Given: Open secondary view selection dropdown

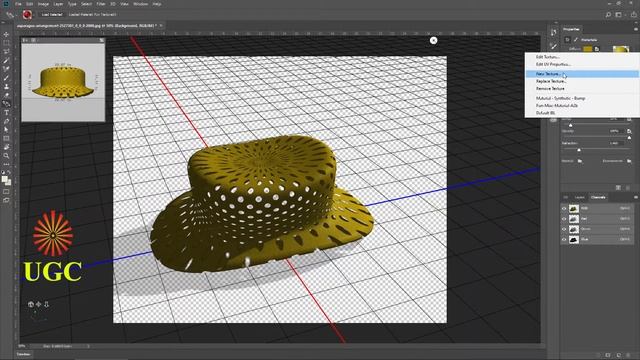Looking at the screenshot, I should 25,40.
